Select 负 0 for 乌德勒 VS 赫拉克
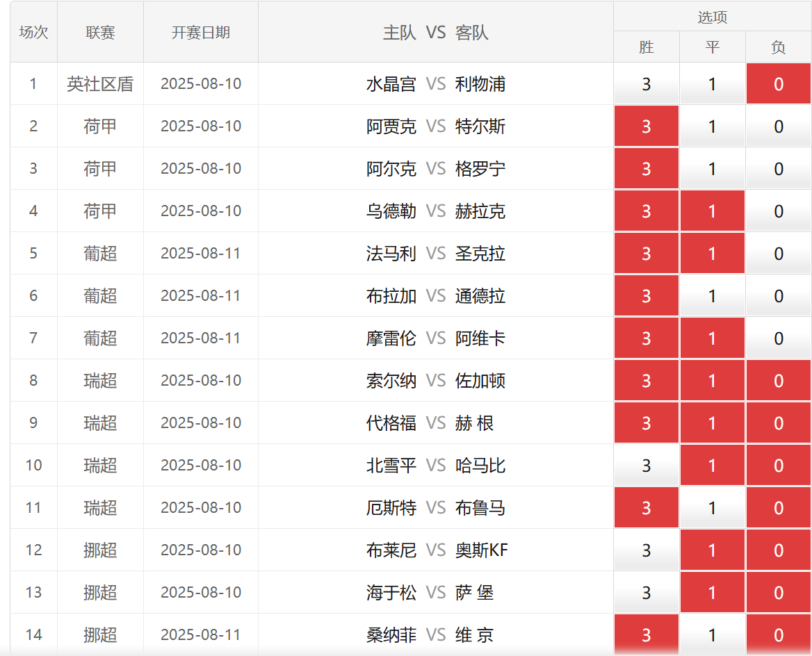Screen dimensions: 812x656 point(779,211)
